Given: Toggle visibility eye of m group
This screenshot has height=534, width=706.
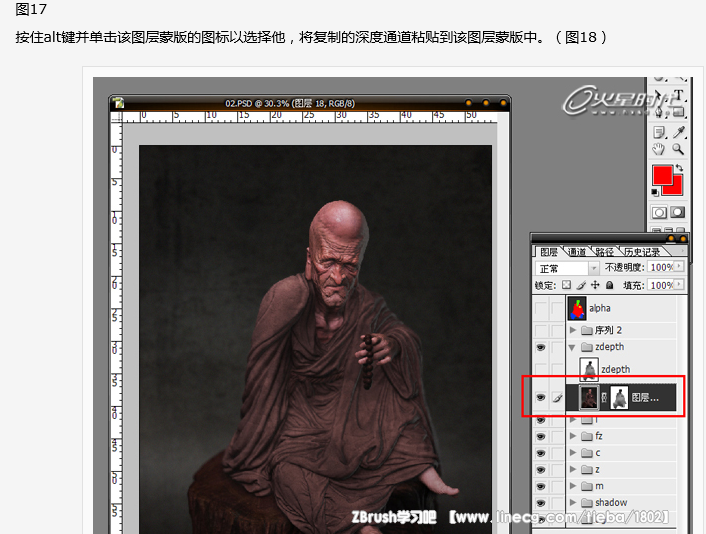Looking at the screenshot, I should tap(541, 486).
